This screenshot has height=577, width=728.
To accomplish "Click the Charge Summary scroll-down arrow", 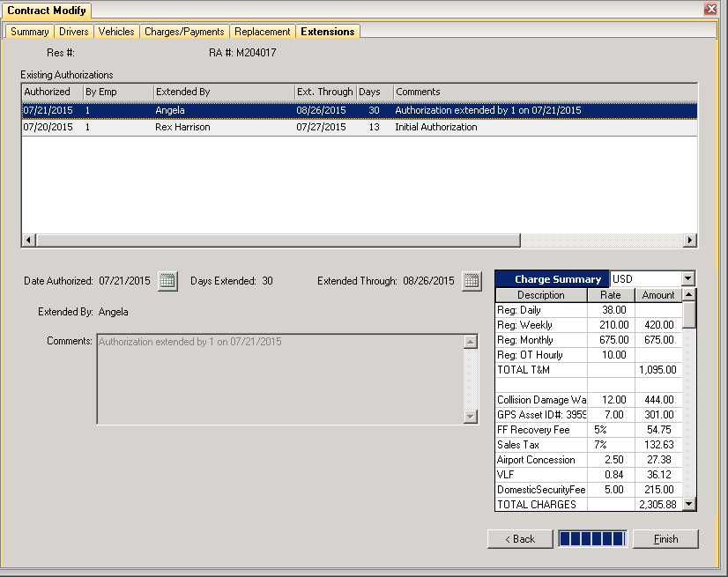I will (689, 504).
